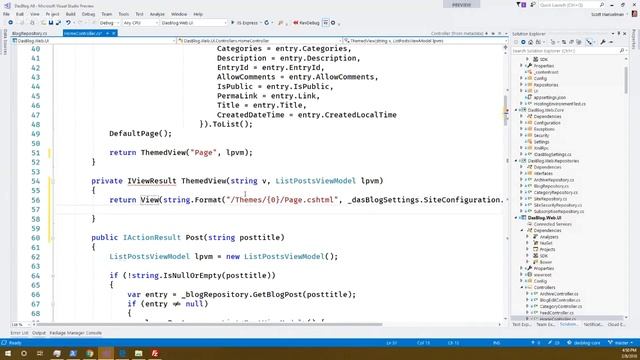Open the Any CPU platform dropdown
640x360 pixels.
(x=140, y=23)
